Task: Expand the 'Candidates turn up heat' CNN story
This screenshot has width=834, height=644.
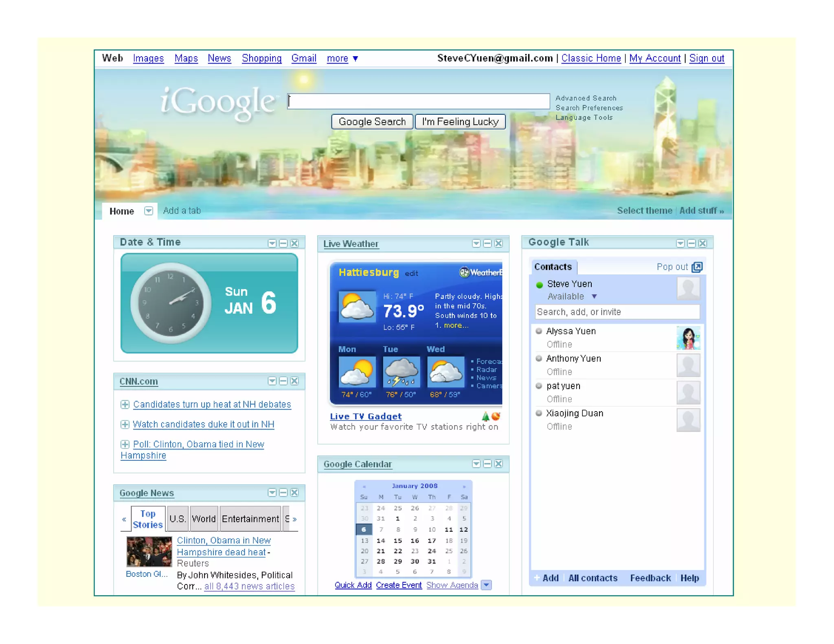Action: (x=125, y=405)
